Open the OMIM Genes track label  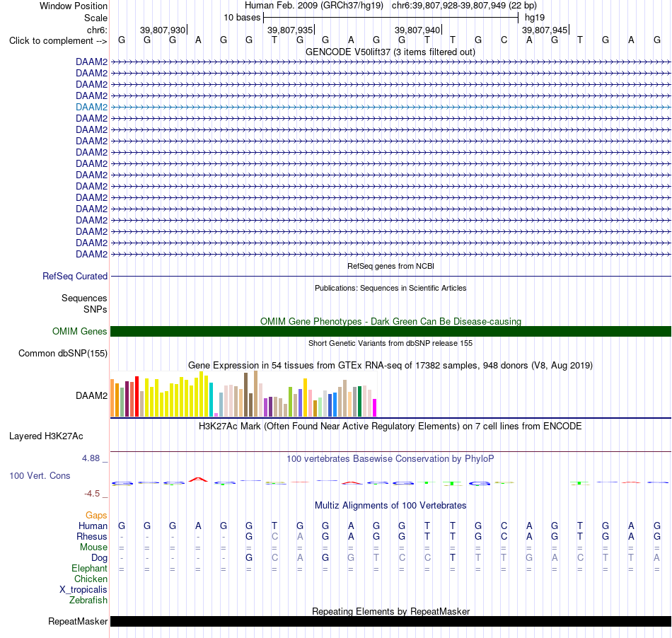click(x=79, y=331)
